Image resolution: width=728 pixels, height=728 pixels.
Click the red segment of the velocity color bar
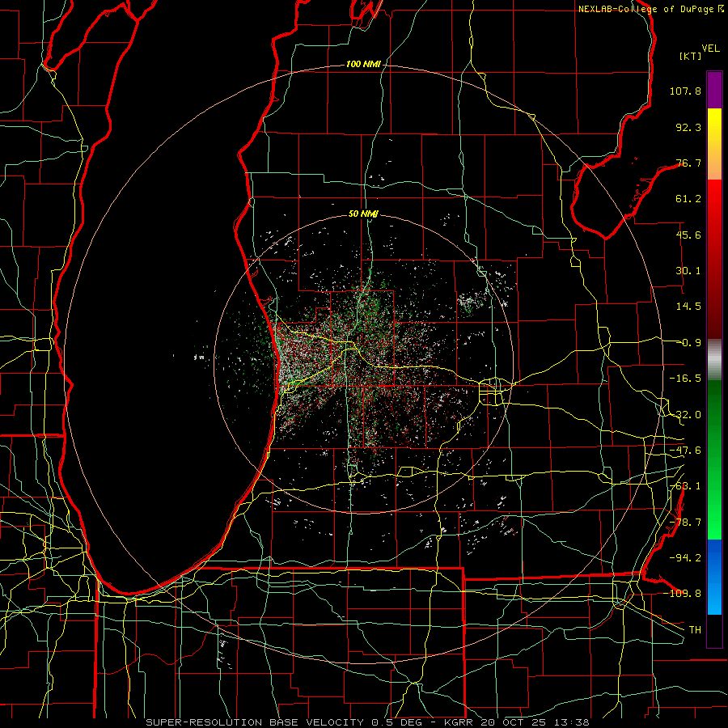(x=714, y=259)
